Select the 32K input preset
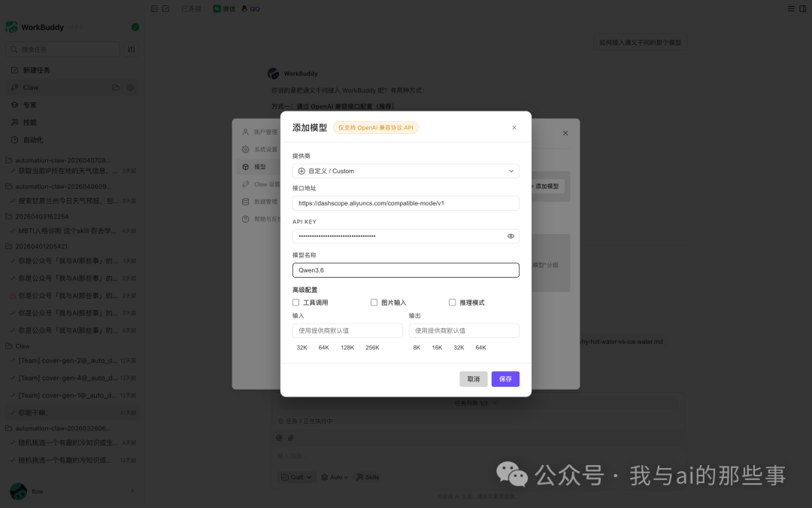Image resolution: width=812 pixels, height=508 pixels. pos(302,347)
